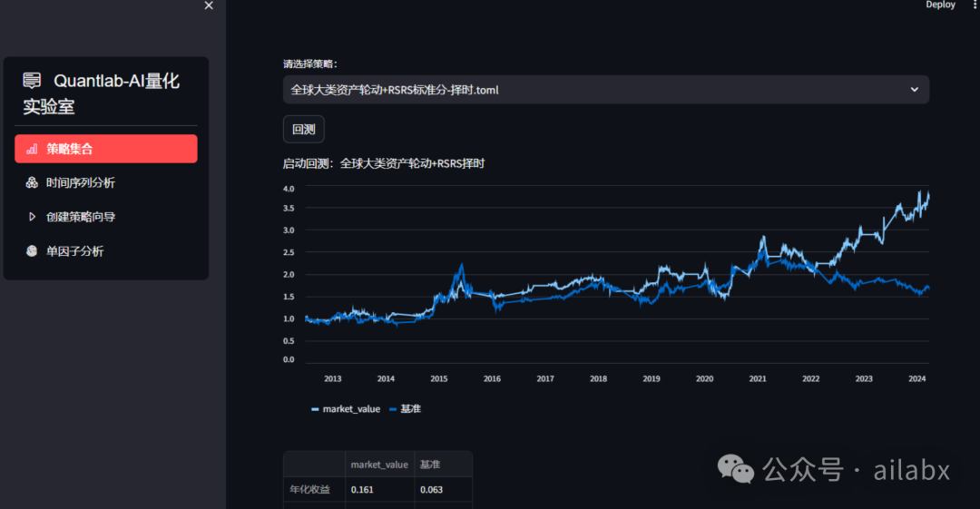Click the round icon beside 单因子分析

(x=32, y=250)
